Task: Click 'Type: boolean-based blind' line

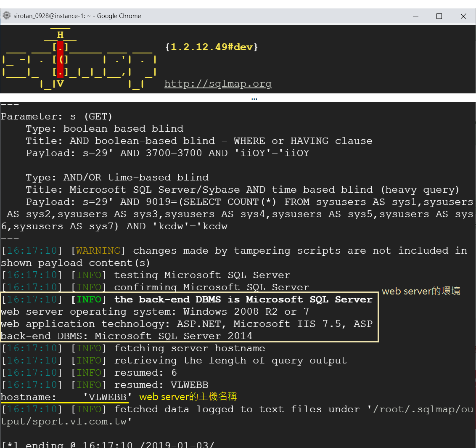Action: click(104, 129)
